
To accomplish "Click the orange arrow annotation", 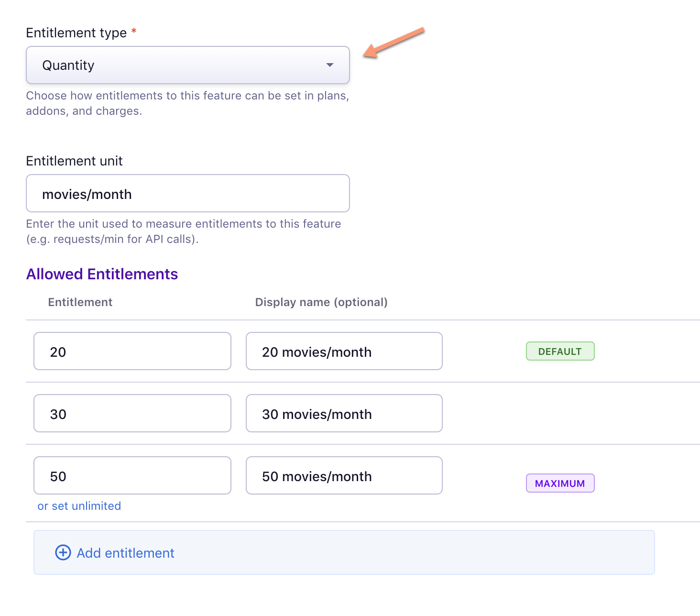I will pyautogui.click(x=394, y=43).
